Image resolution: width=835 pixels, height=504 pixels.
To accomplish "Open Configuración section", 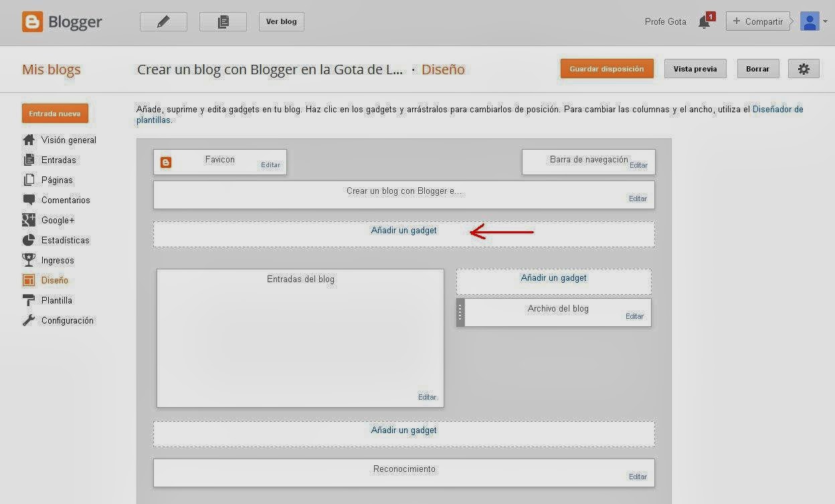I will [x=68, y=320].
